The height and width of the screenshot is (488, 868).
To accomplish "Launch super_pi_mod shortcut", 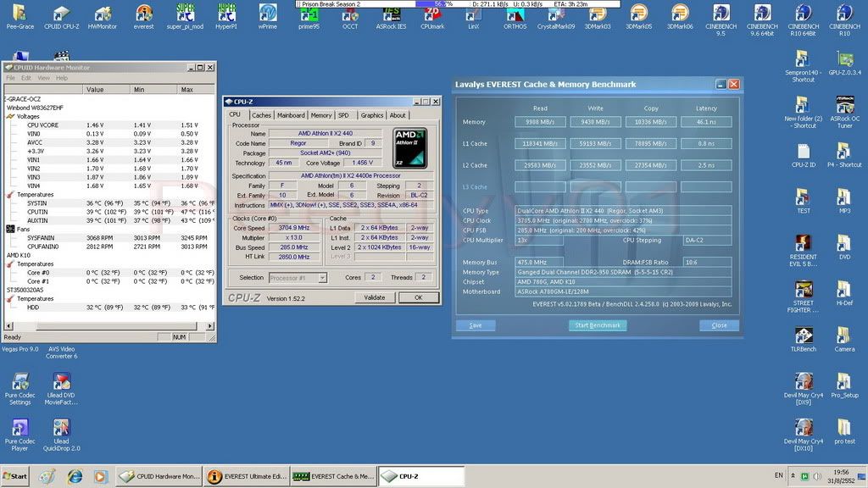I will (x=185, y=17).
